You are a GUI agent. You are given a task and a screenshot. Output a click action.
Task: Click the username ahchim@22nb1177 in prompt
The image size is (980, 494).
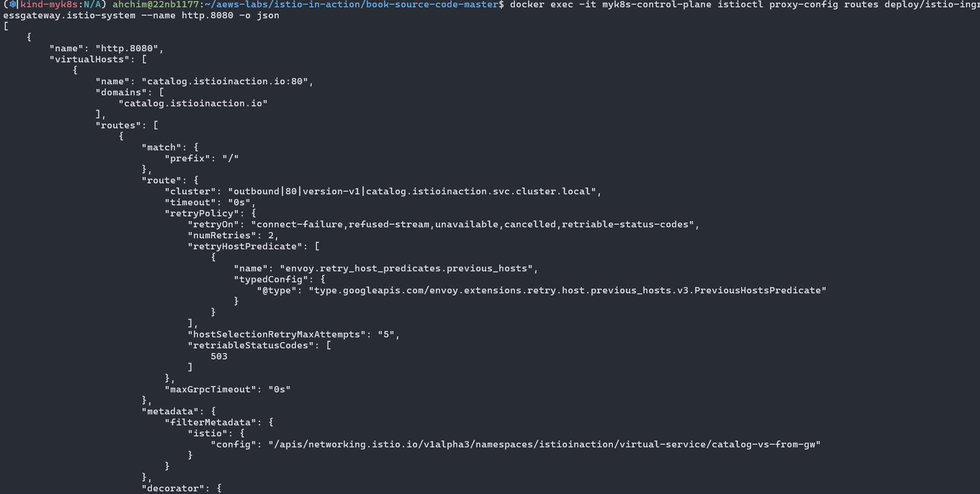(x=156, y=4)
